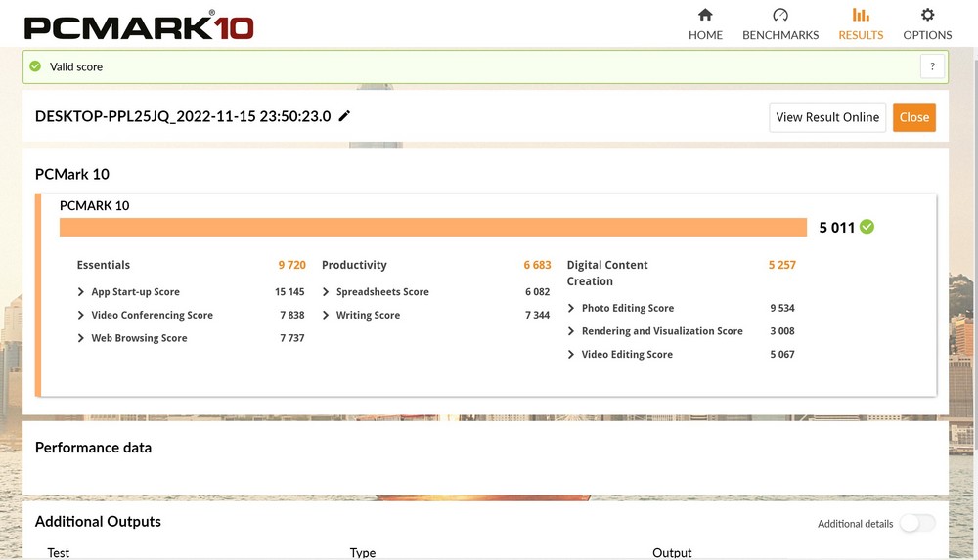This screenshot has height=560, width=978.
Task: Click the Test column header
Action: click(58, 552)
